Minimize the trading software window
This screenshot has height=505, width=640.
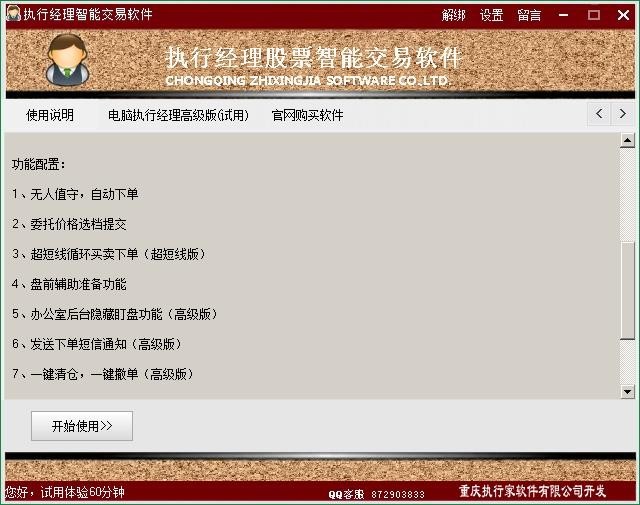[564, 15]
